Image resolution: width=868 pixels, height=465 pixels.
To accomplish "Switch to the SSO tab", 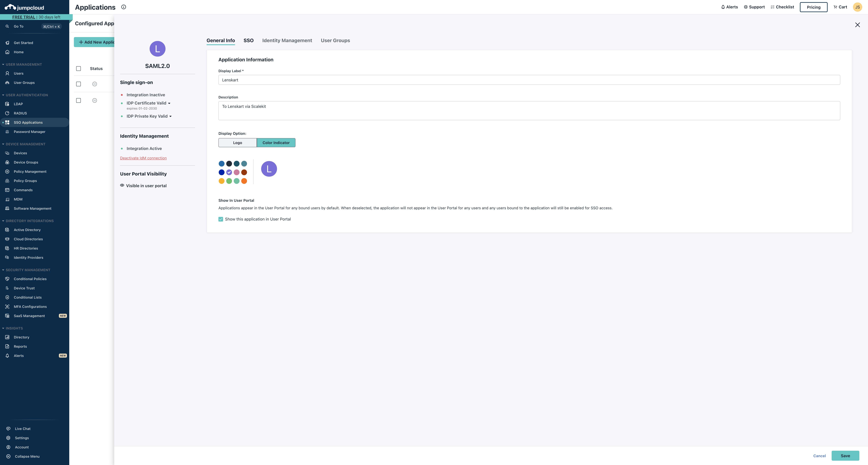I will pyautogui.click(x=249, y=40).
